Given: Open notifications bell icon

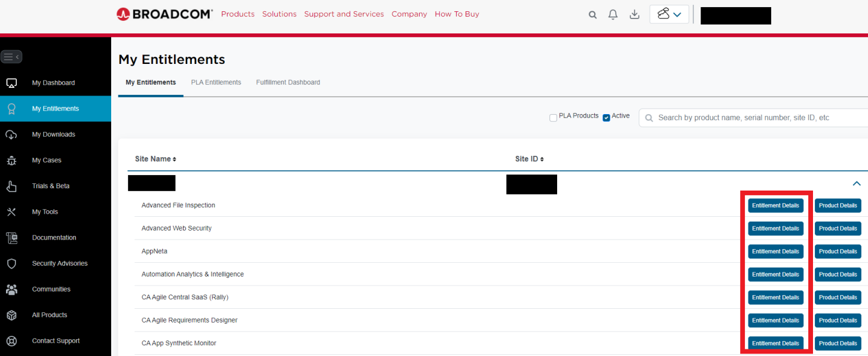Looking at the screenshot, I should tap(613, 14).
